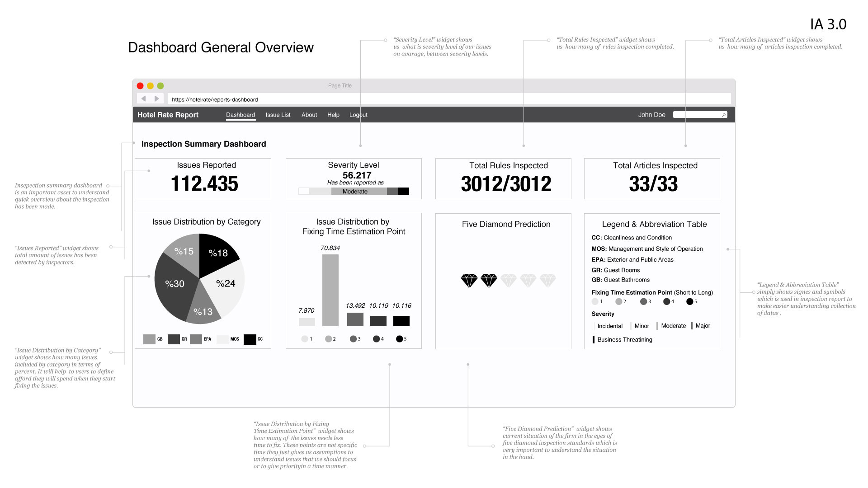Click the Moderate severity entry in Legend table
Screen dimensions: 868x488
671,326
